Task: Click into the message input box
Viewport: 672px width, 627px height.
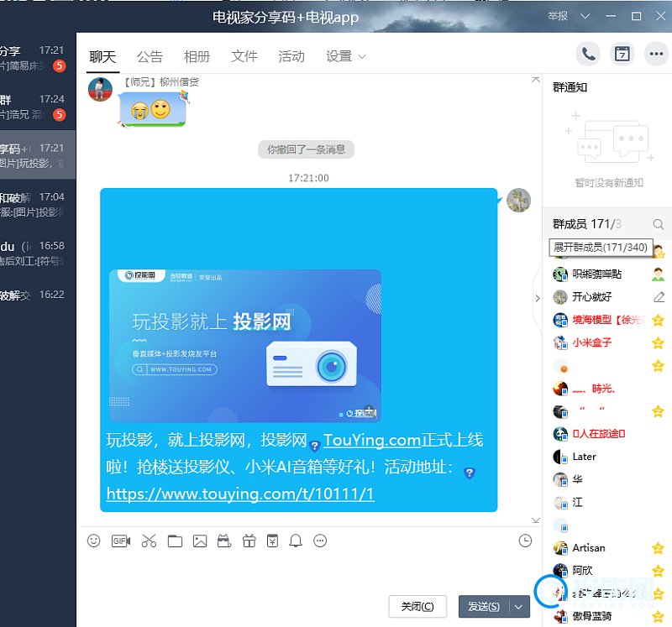Action: (x=308, y=571)
